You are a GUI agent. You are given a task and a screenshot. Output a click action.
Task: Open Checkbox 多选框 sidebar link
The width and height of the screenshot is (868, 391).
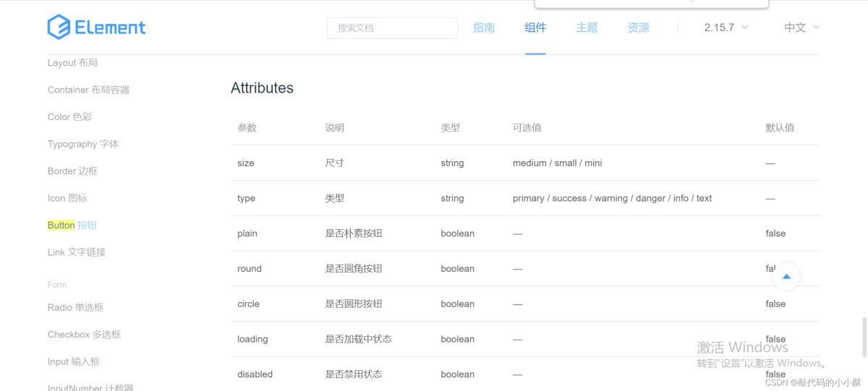[84, 335]
